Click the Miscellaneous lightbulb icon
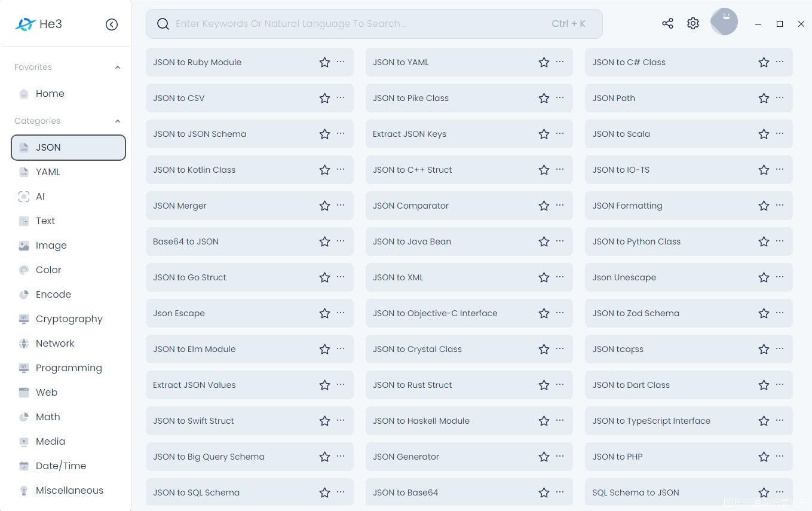812x511 pixels. coord(24,491)
